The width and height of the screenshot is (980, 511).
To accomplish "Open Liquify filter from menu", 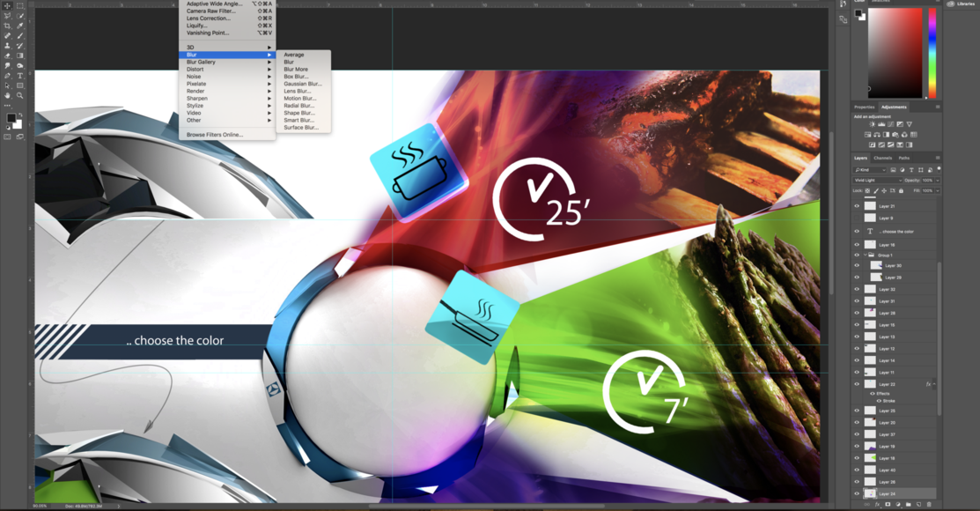I will (x=227, y=26).
